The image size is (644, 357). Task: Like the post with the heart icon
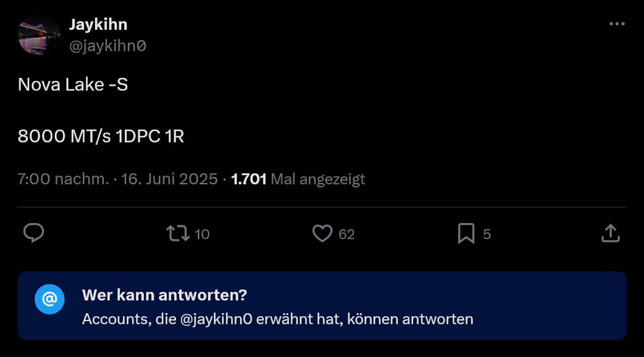coord(323,233)
